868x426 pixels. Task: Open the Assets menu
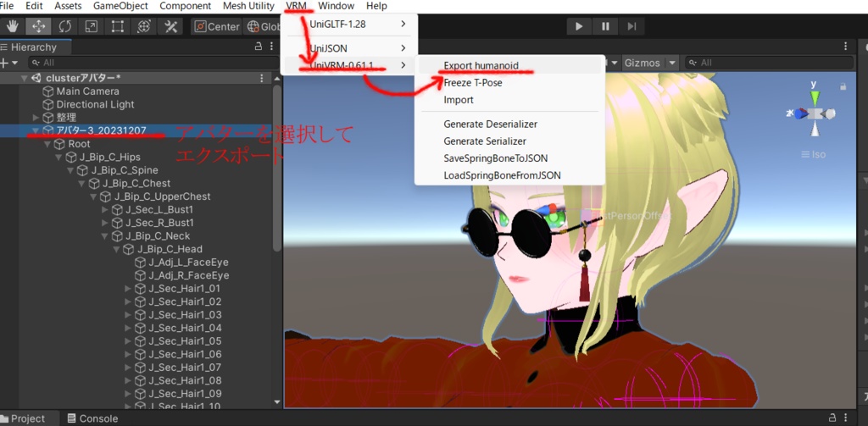[x=68, y=6]
